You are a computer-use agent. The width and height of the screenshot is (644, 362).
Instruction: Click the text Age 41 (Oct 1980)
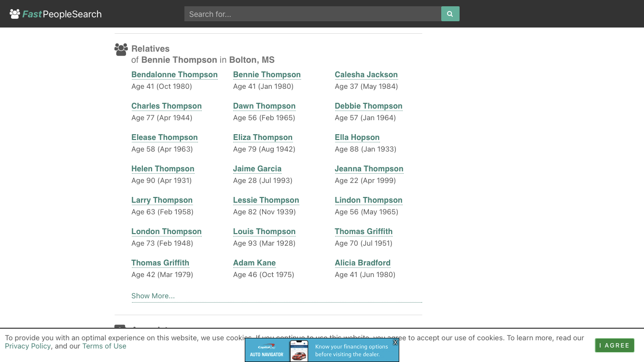[x=162, y=86]
